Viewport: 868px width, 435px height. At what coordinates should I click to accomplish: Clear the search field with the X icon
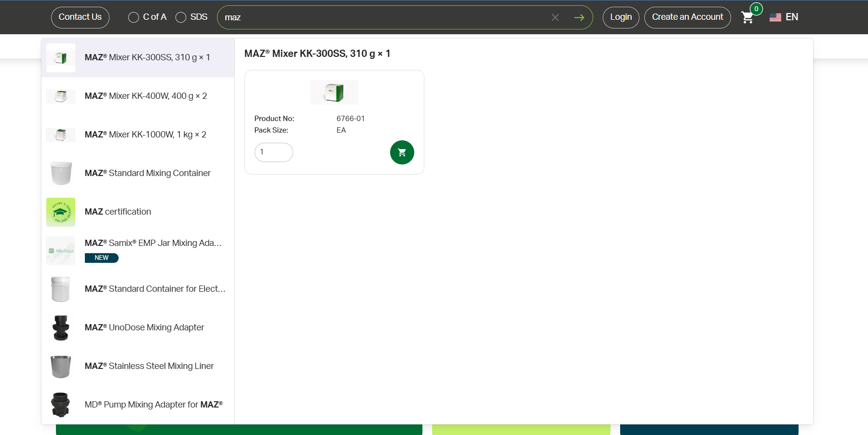555,17
